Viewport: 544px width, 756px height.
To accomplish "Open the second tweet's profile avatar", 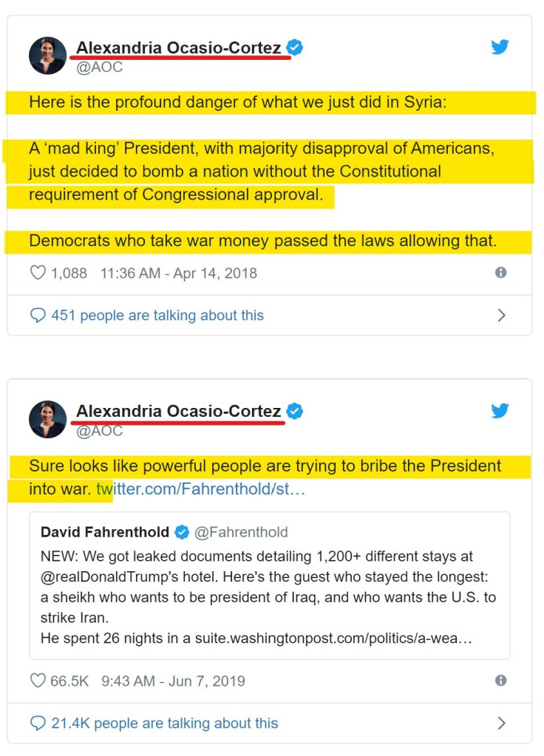I will pyautogui.click(x=47, y=419).
